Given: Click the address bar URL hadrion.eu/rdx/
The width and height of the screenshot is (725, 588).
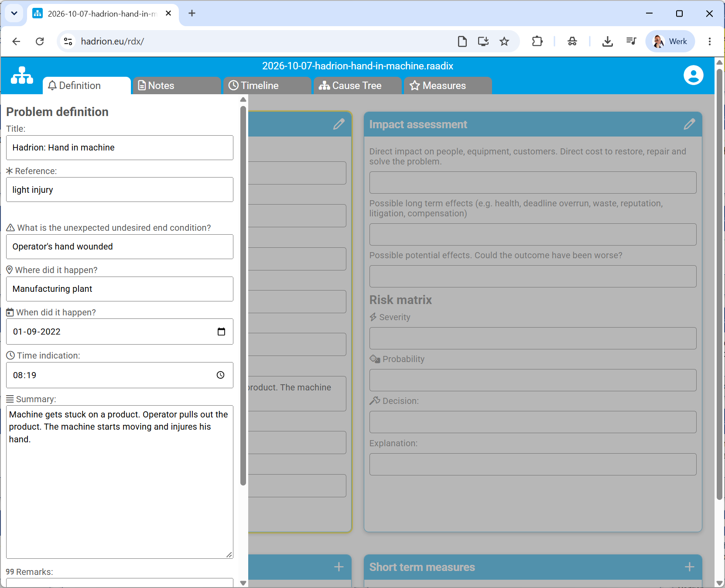Looking at the screenshot, I should (113, 41).
